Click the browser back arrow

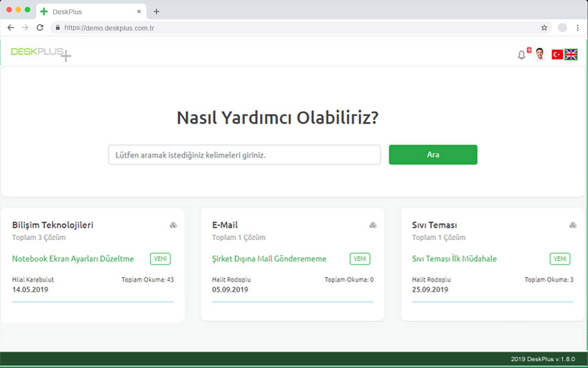pyautogui.click(x=10, y=28)
